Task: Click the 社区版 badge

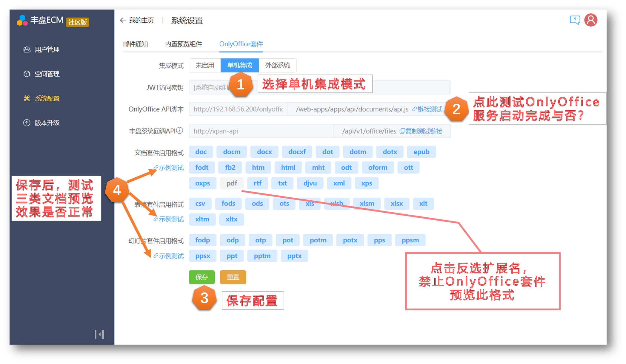Action: pyautogui.click(x=78, y=22)
